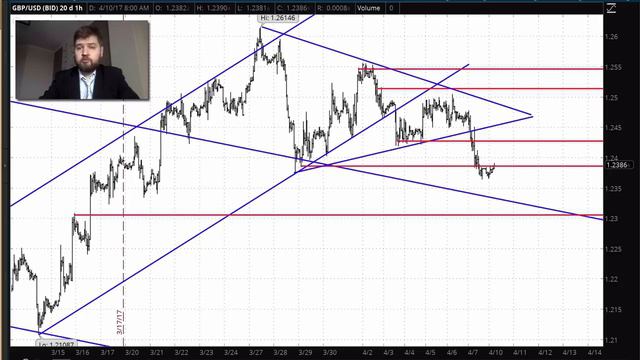Click the 3/16 date on time axis
The image size is (640, 360).
[x=82, y=352]
